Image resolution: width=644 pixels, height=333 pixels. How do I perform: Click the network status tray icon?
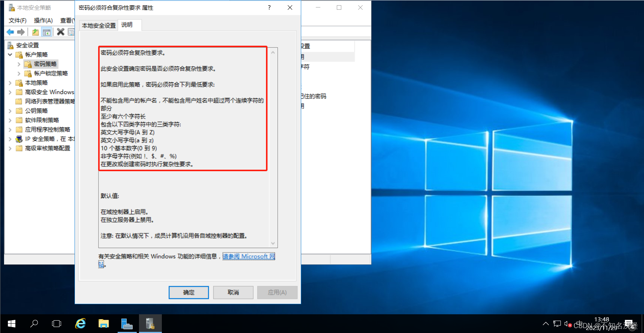557,324
